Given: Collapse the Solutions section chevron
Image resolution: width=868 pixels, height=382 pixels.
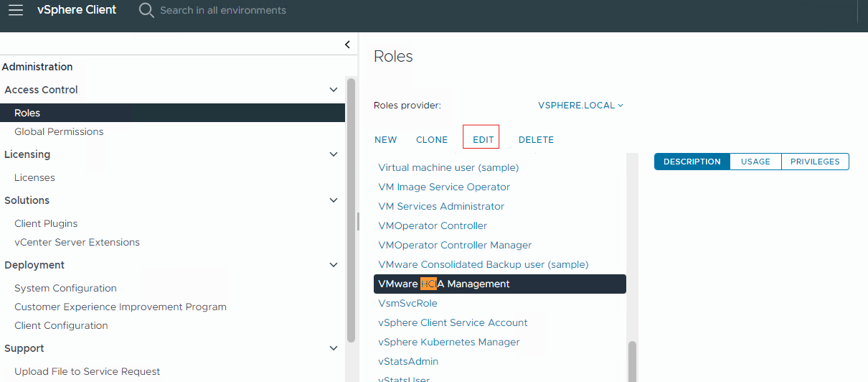Looking at the screenshot, I should (333, 200).
